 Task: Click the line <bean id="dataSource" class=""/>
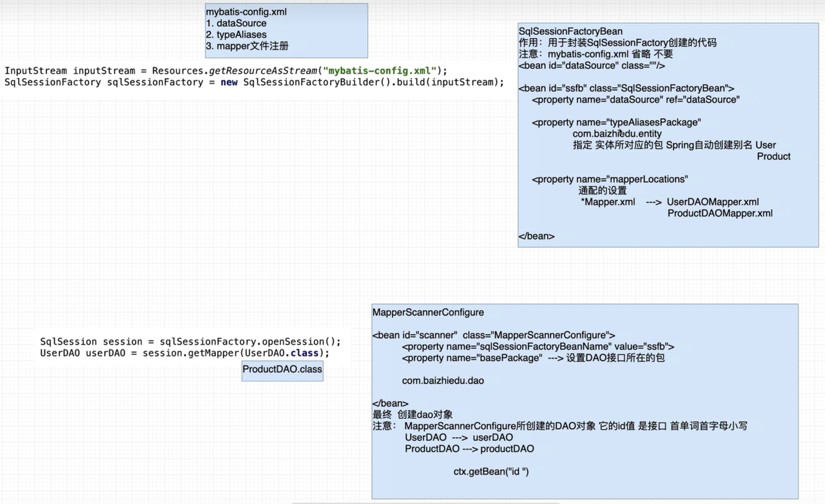point(592,66)
